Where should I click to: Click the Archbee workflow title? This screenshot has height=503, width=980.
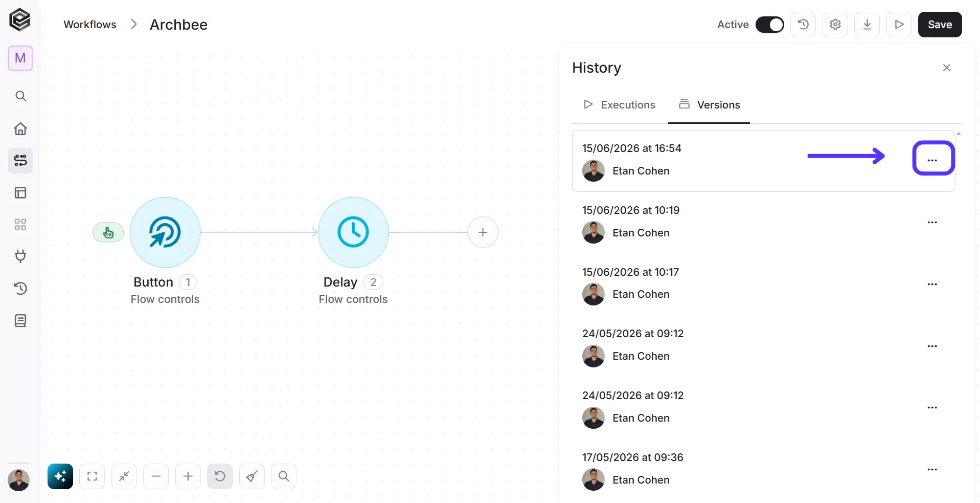(x=178, y=25)
